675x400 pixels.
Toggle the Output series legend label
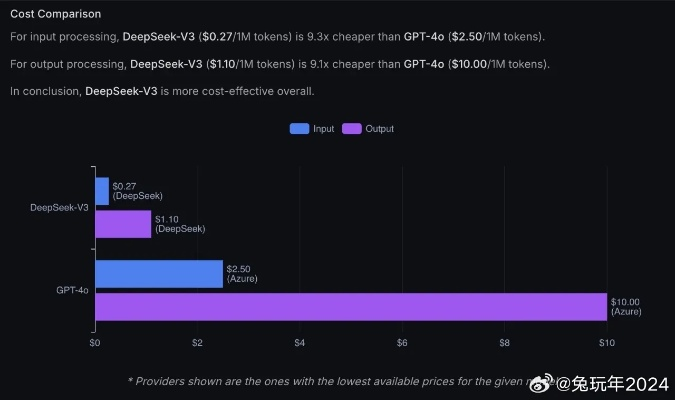point(380,129)
